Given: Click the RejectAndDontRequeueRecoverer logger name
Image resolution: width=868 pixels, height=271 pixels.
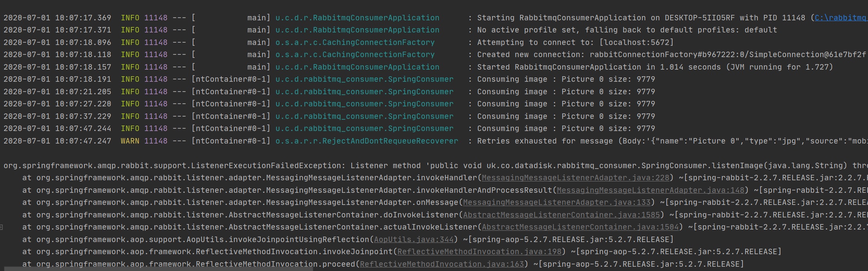Looking at the screenshot, I should (366, 141).
